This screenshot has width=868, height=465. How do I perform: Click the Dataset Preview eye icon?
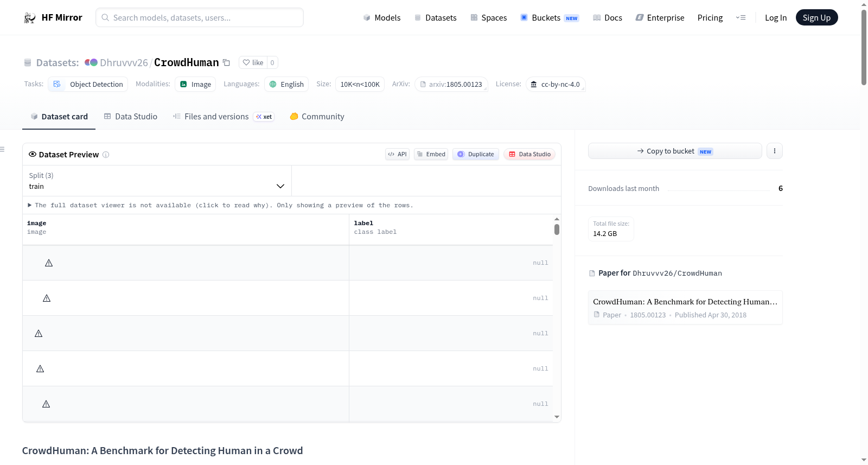[33, 154]
